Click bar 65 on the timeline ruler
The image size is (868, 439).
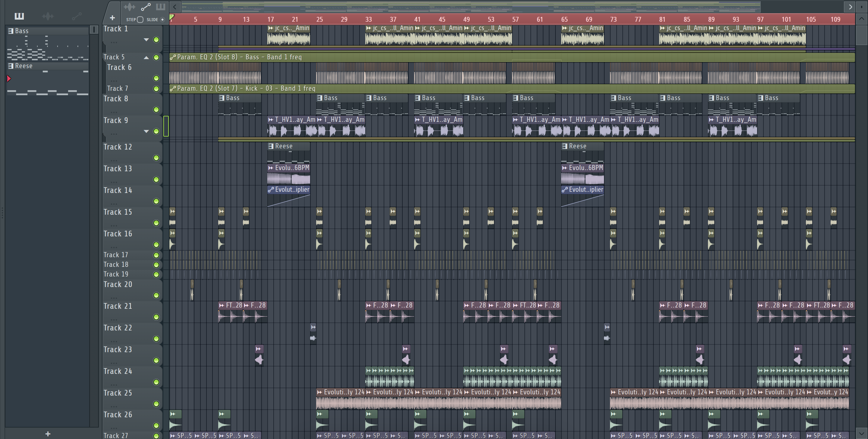pos(565,19)
